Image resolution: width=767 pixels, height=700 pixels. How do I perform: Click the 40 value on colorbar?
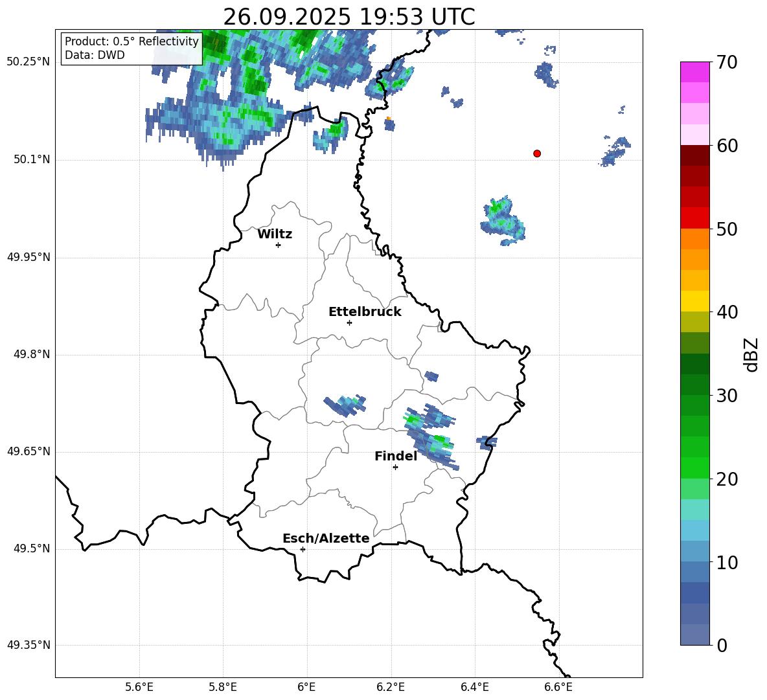727,312
